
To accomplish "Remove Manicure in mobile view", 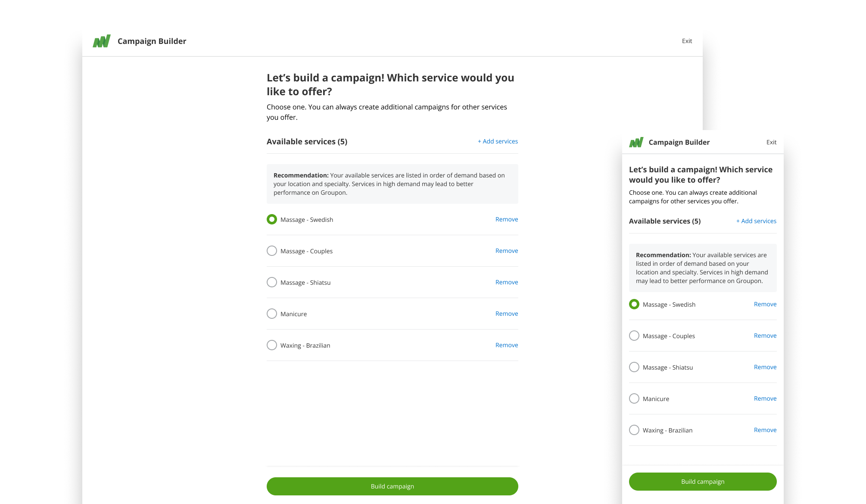I will point(765,398).
